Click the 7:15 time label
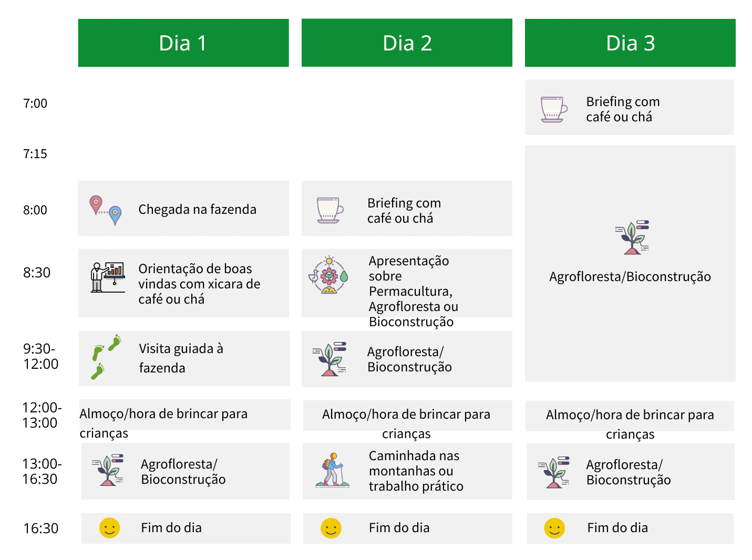Screen dimensions: 752x560 (35, 154)
